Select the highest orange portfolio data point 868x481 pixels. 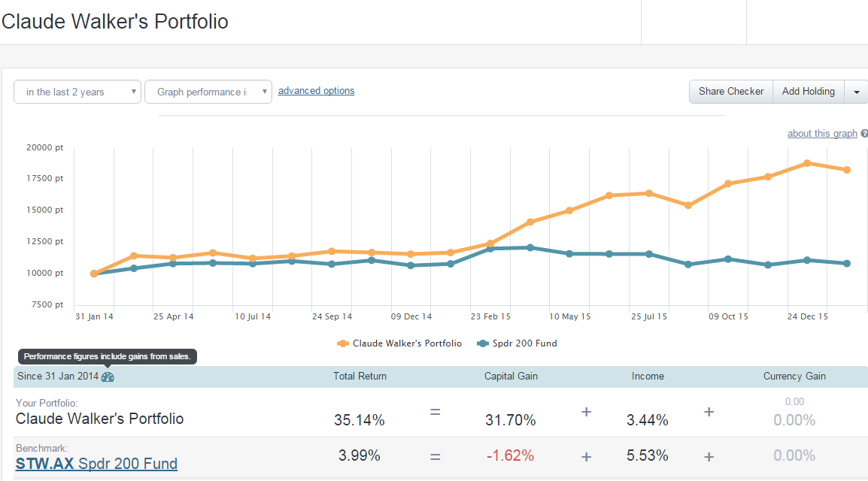(x=807, y=163)
